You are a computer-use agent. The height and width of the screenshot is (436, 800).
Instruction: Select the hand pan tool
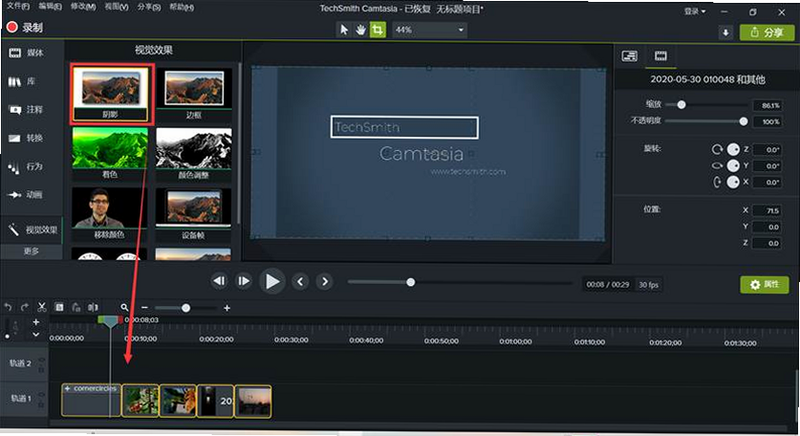361,30
